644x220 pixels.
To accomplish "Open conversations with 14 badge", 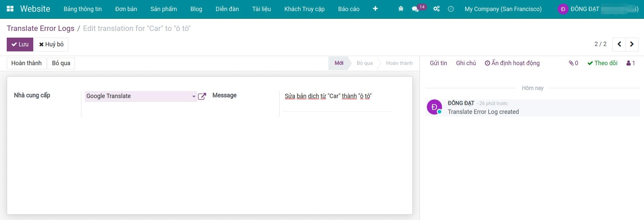I will pyautogui.click(x=416, y=9).
